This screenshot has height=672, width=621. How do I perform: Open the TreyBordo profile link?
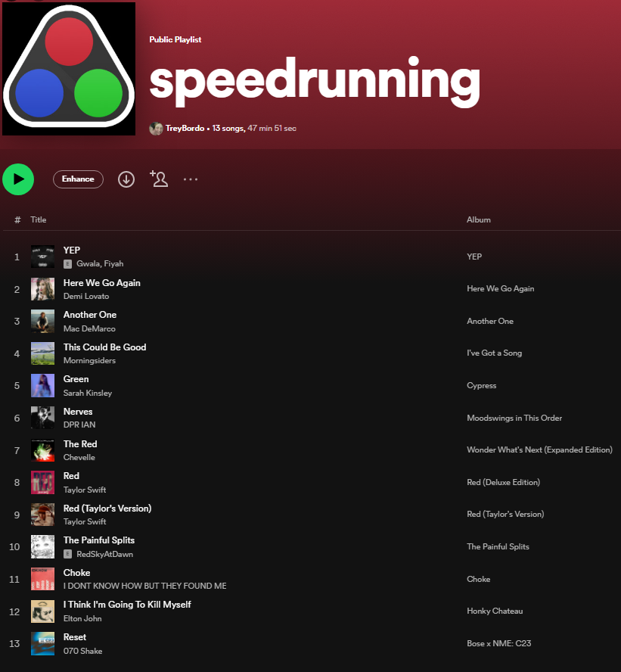[185, 128]
